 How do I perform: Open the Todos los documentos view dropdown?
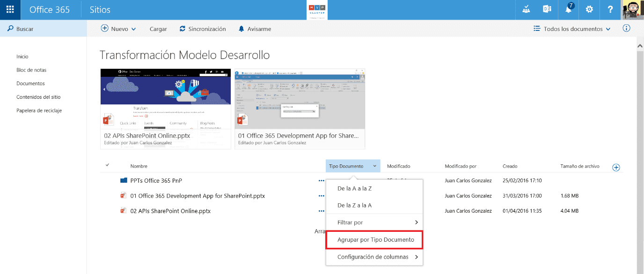[x=572, y=29]
